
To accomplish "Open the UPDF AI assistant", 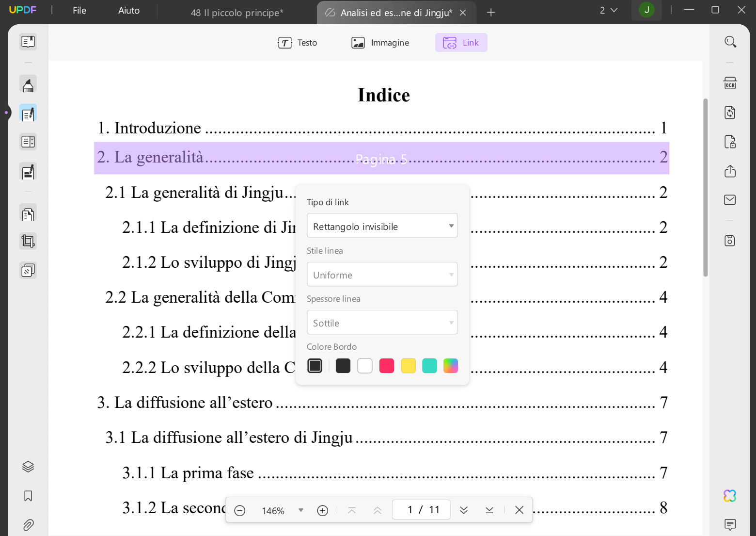I will coord(730,496).
